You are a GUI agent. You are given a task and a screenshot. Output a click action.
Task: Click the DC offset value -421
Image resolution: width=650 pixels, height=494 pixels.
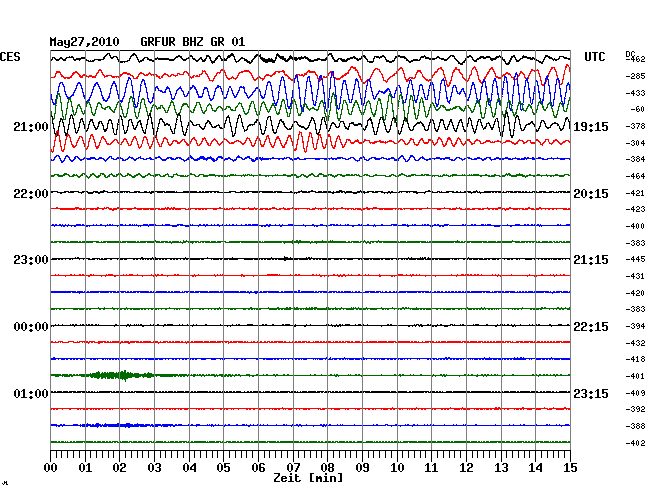pyautogui.click(x=635, y=193)
